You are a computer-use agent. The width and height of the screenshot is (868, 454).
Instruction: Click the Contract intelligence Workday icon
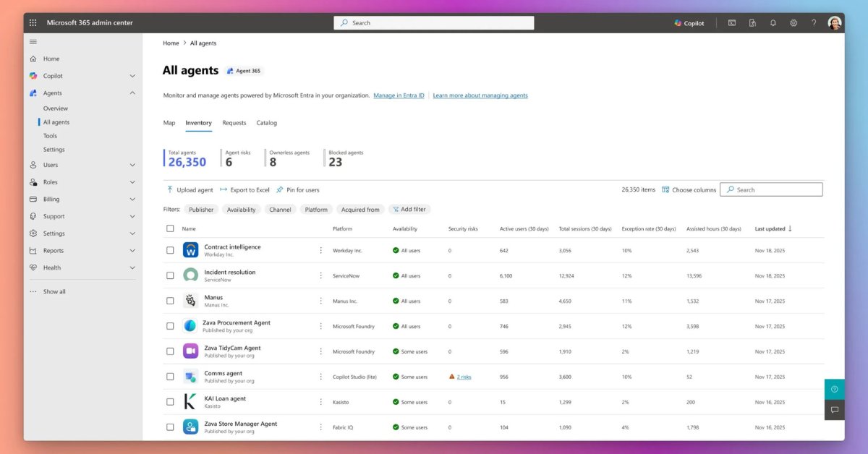(191, 250)
